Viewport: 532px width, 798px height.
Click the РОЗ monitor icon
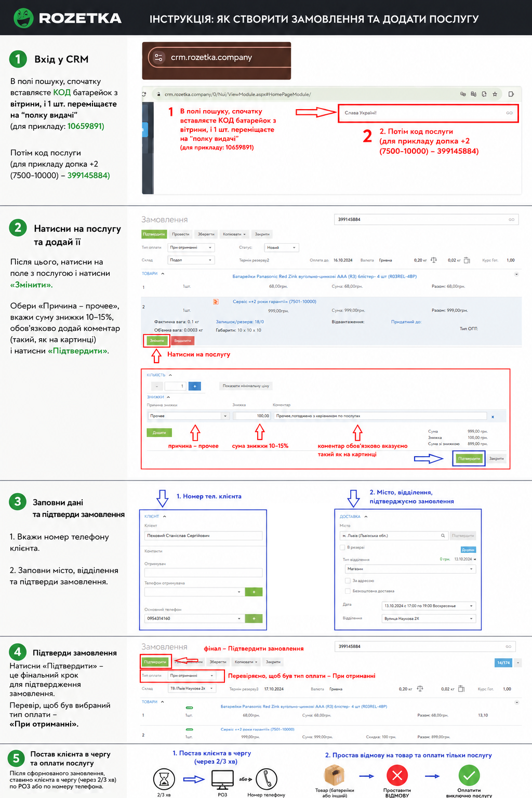coord(222,780)
